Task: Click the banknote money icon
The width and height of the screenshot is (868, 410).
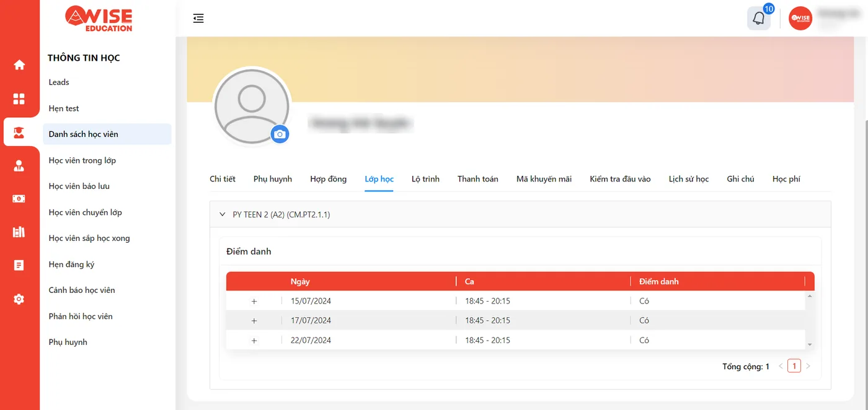Action: click(19, 199)
